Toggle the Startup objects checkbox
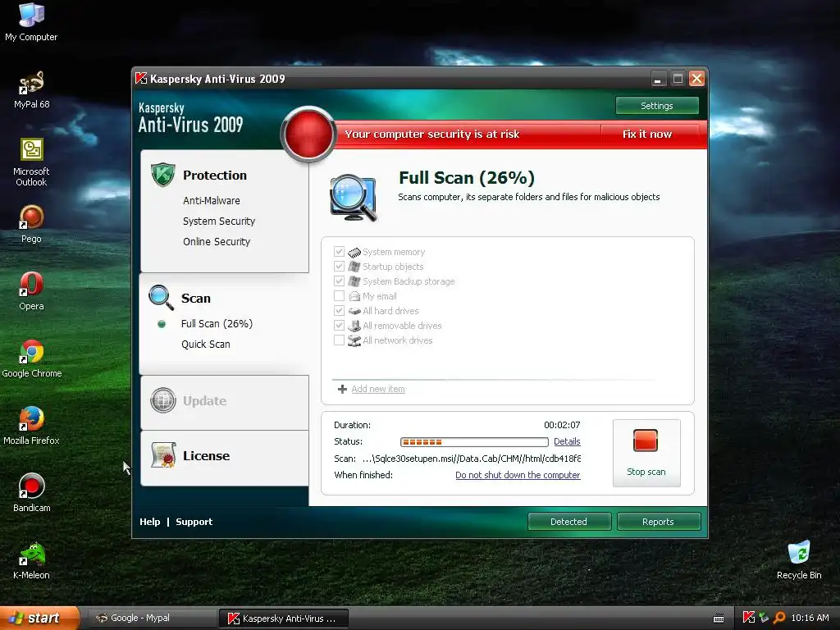Viewport: 840px width, 630px height. point(339,267)
